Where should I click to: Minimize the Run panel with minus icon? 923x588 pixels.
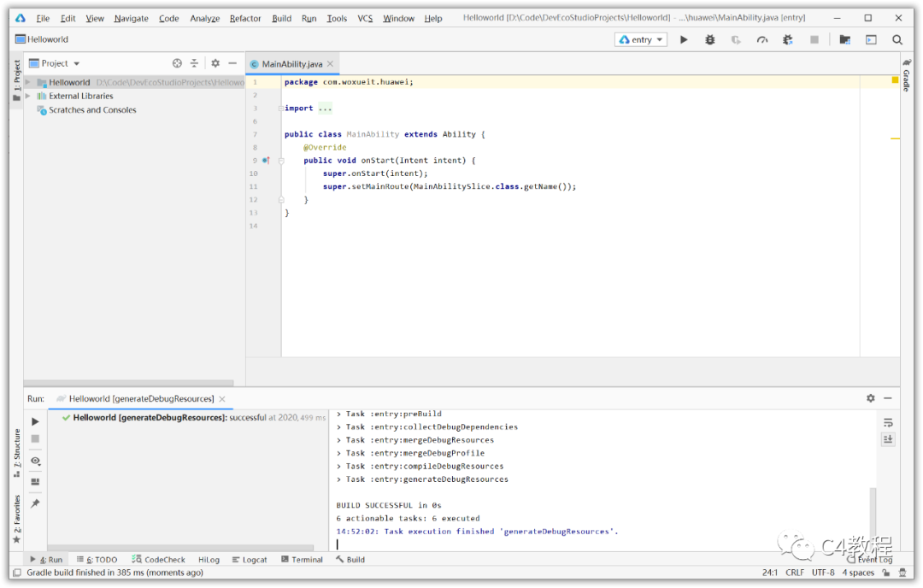[x=888, y=398]
